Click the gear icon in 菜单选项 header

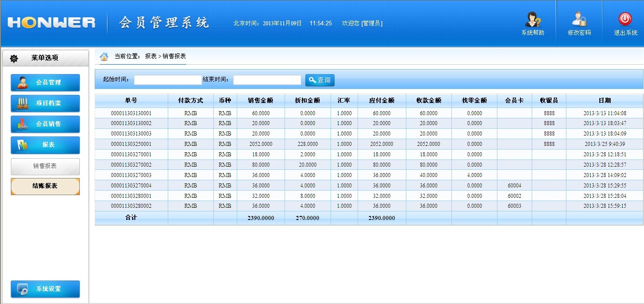click(14, 58)
